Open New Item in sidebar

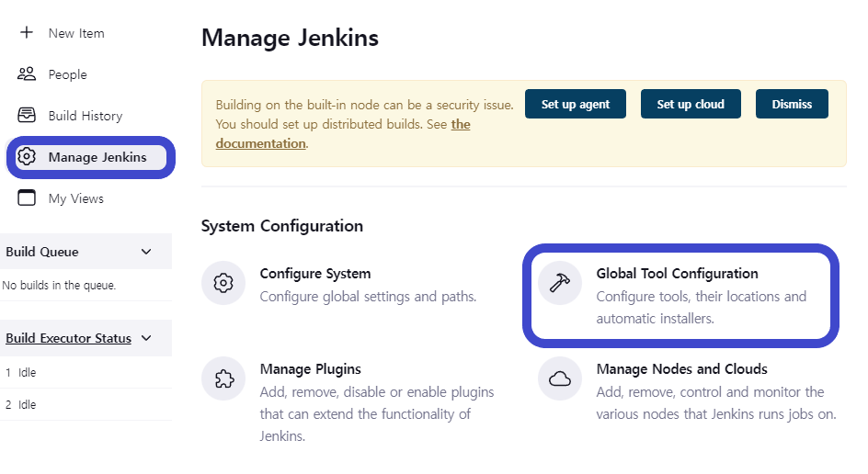click(76, 33)
